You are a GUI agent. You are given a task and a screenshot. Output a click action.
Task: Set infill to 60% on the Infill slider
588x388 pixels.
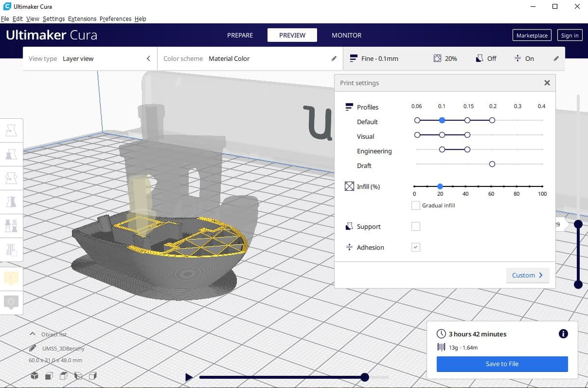pyautogui.click(x=491, y=186)
